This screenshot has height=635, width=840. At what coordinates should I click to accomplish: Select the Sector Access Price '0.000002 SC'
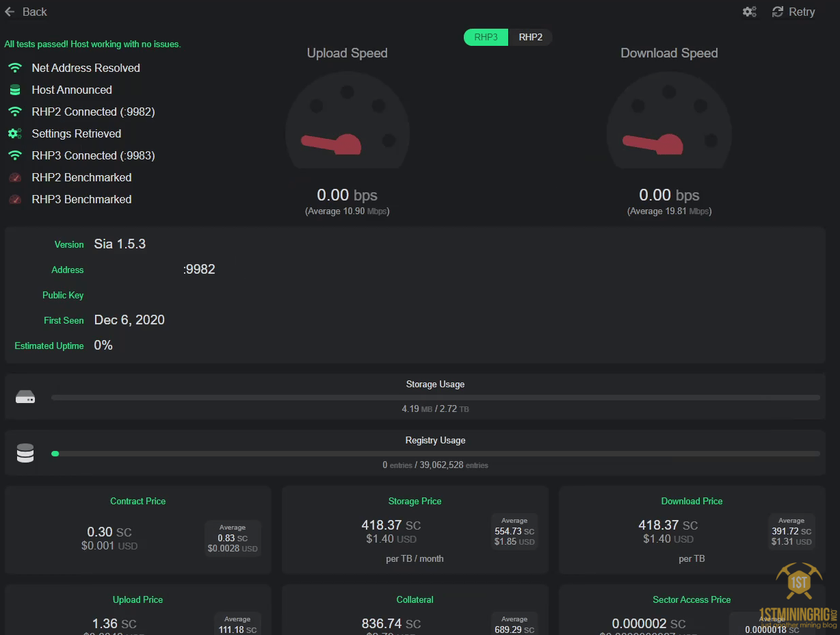[648, 624]
